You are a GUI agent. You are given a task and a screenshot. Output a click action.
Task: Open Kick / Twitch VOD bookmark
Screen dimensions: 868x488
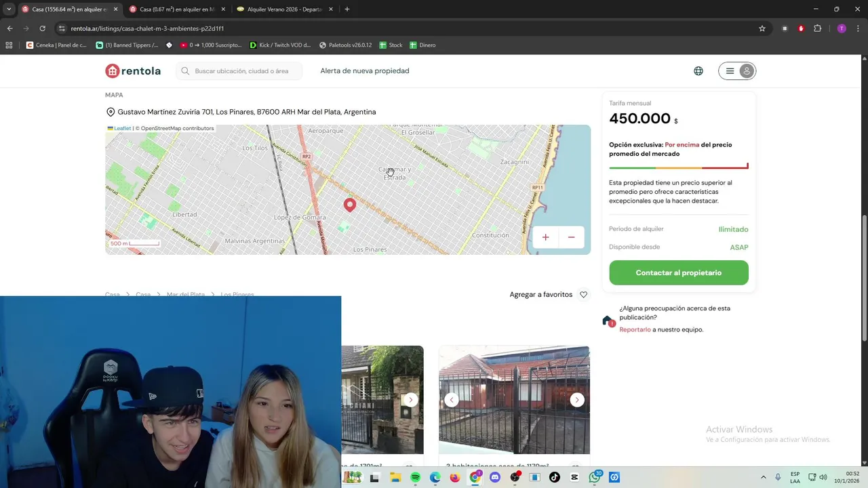coord(280,45)
